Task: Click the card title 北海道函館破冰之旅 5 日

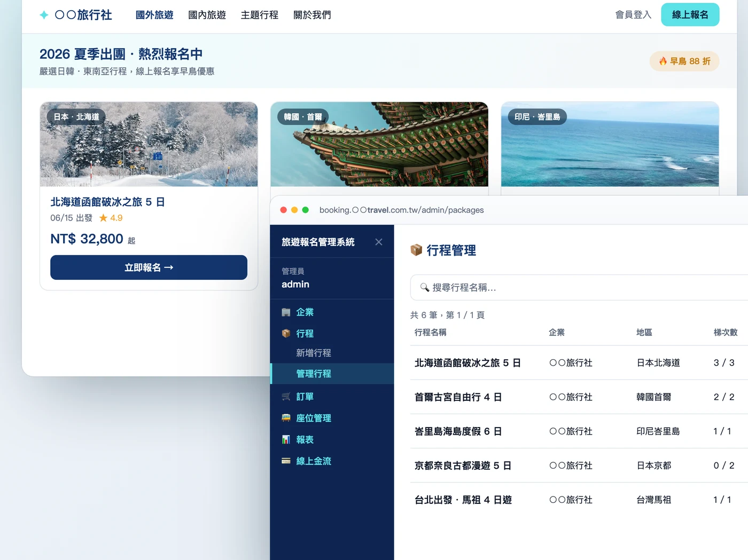Action: [107, 202]
